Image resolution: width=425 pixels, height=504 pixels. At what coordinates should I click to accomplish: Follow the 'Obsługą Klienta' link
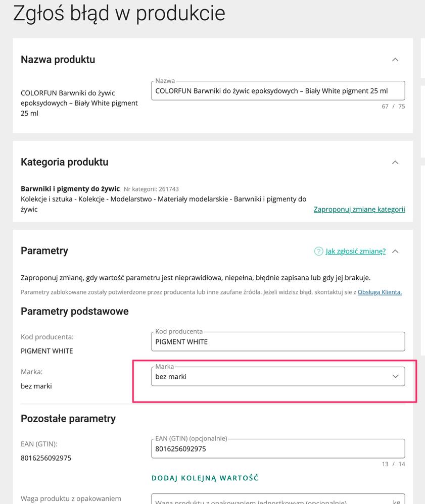tap(380, 292)
